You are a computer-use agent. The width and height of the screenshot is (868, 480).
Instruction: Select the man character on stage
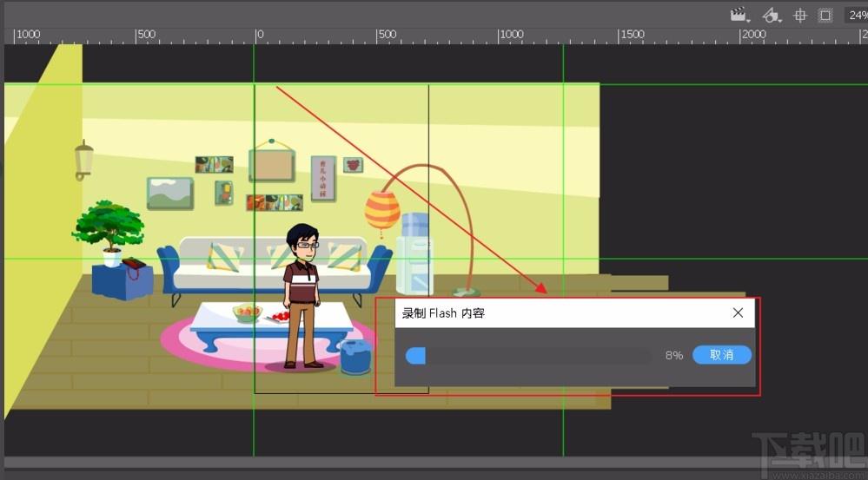tap(302, 296)
